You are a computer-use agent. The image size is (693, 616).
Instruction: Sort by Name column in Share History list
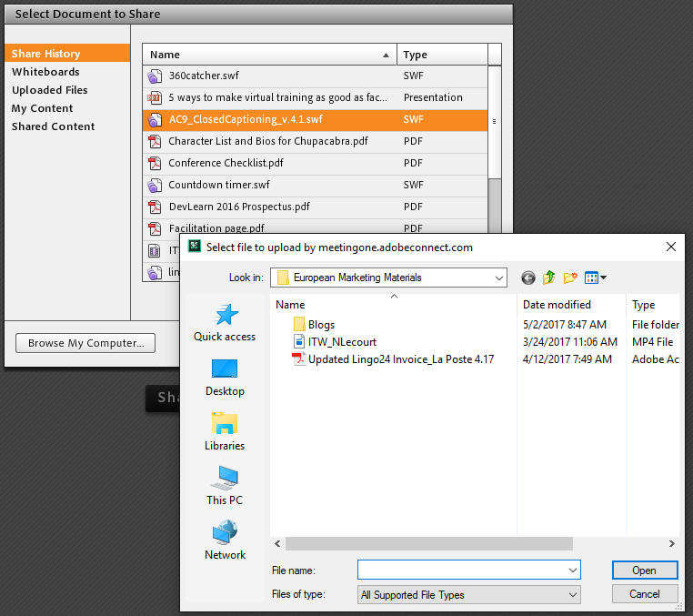tap(269, 55)
